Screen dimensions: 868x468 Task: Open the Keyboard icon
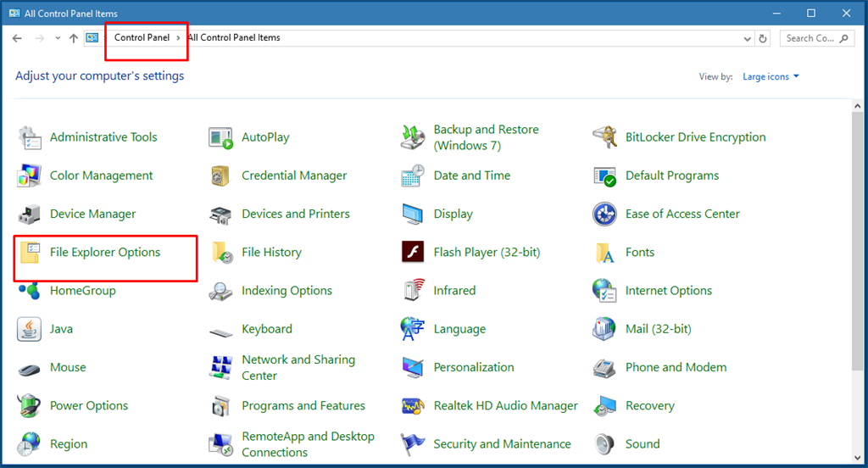pyautogui.click(x=221, y=332)
